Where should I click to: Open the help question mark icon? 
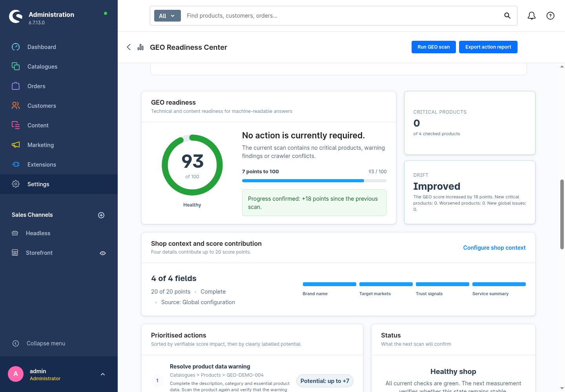[550, 16]
